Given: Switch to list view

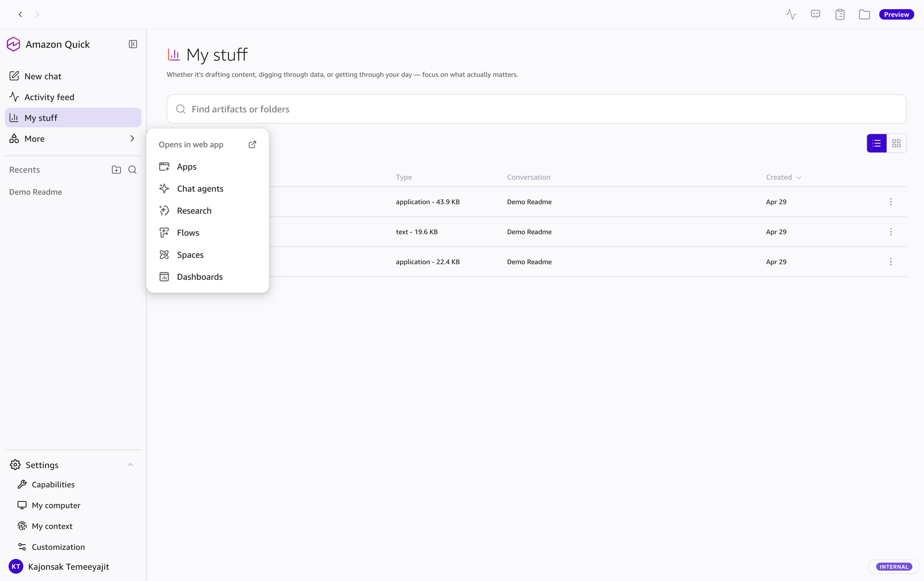Looking at the screenshot, I should coord(876,143).
